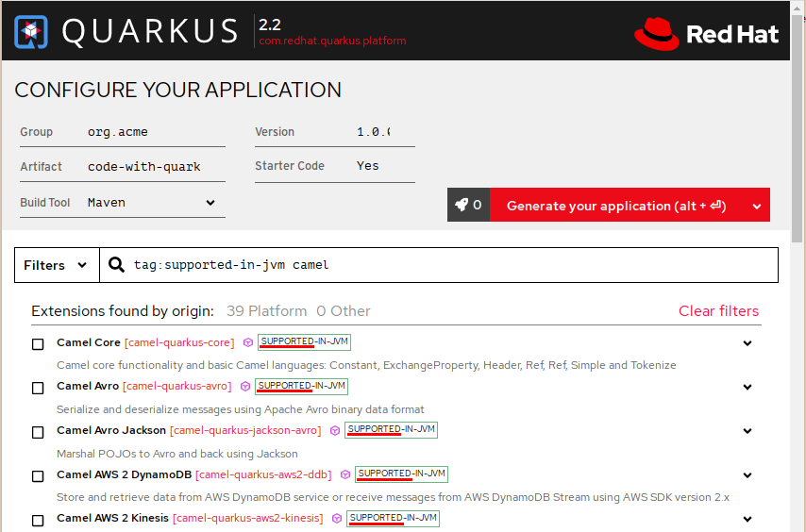This screenshot has width=806, height=532.
Task: Expand the Camel Core row chevron
Action: click(x=747, y=343)
